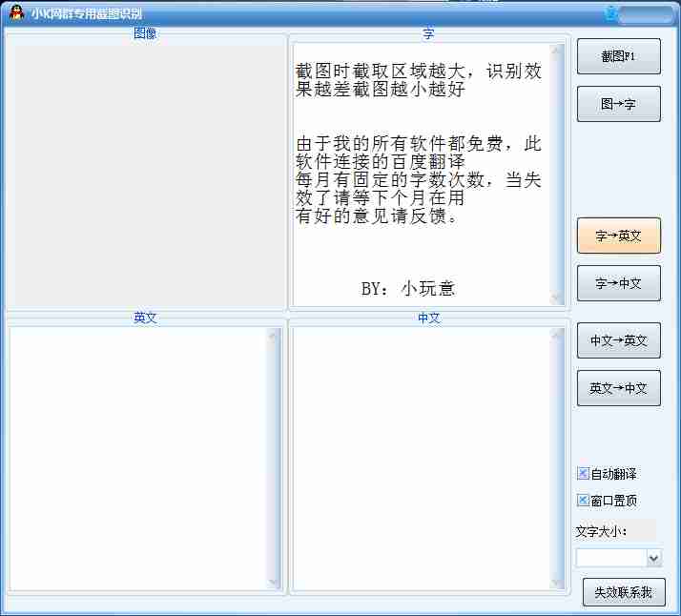Click the 中文 box's scroll-down arrow

coord(557,582)
